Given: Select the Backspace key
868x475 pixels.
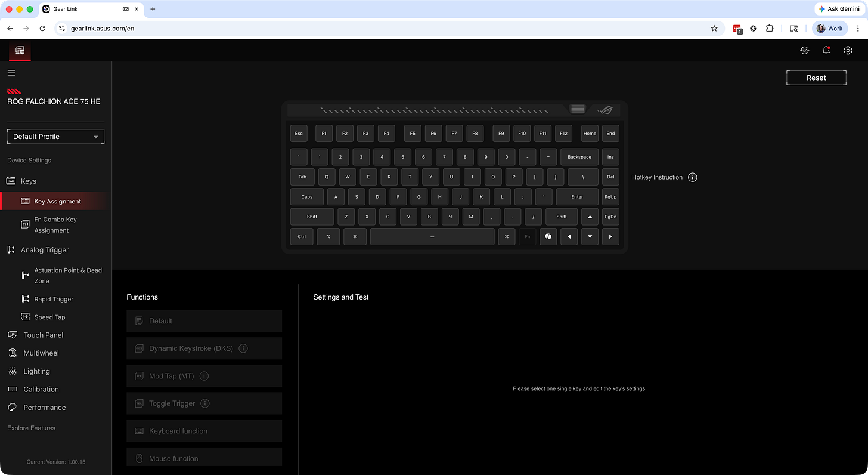Looking at the screenshot, I should click(x=579, y=157).
